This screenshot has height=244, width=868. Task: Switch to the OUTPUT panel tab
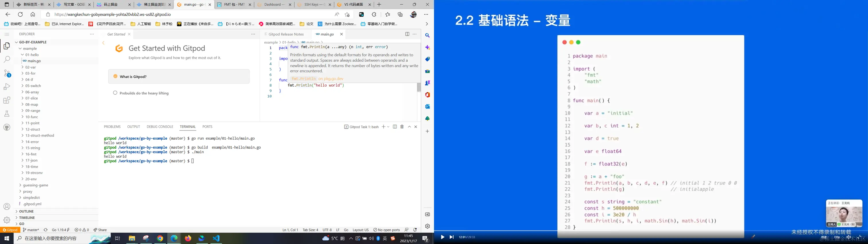tap(133, 126)
